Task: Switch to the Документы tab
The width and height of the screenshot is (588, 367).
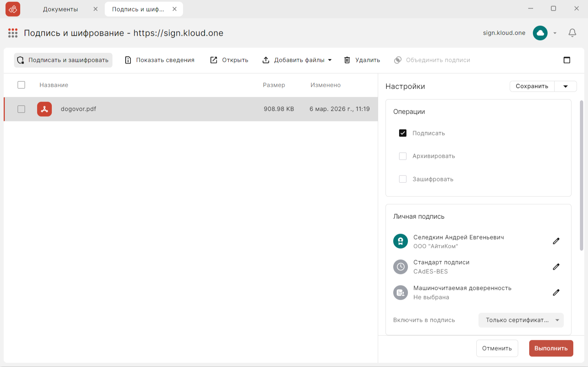Action: 61,9
